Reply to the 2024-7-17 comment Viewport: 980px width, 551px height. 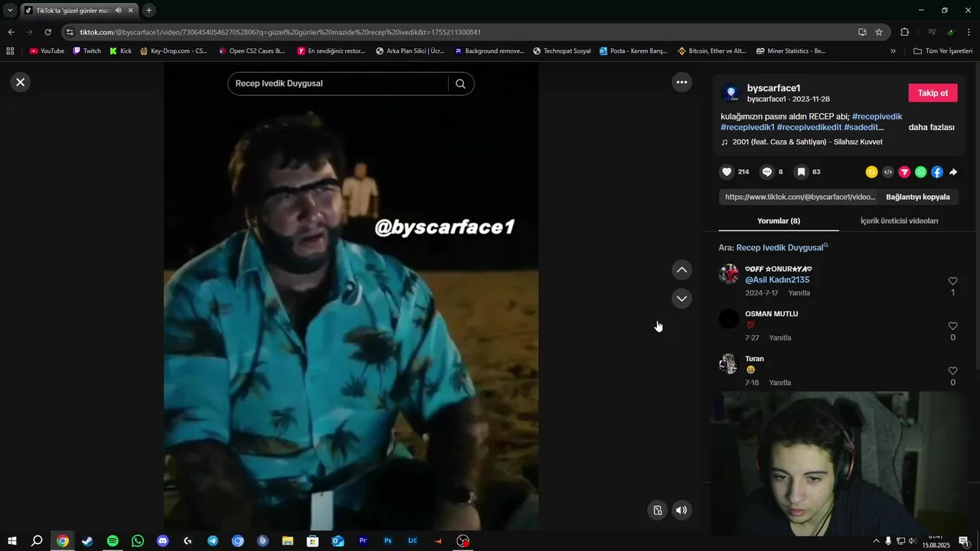[x=799, y=293]
